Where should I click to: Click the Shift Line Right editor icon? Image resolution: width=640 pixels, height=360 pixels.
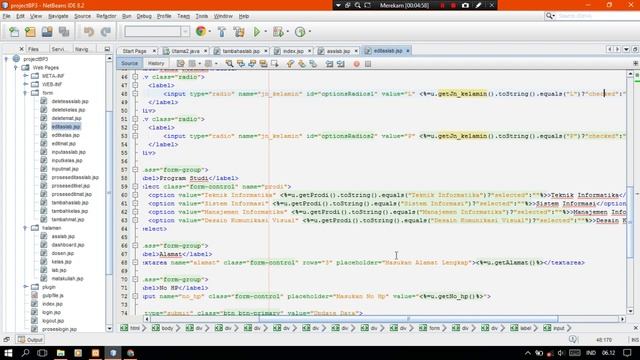tap(341, 64)
